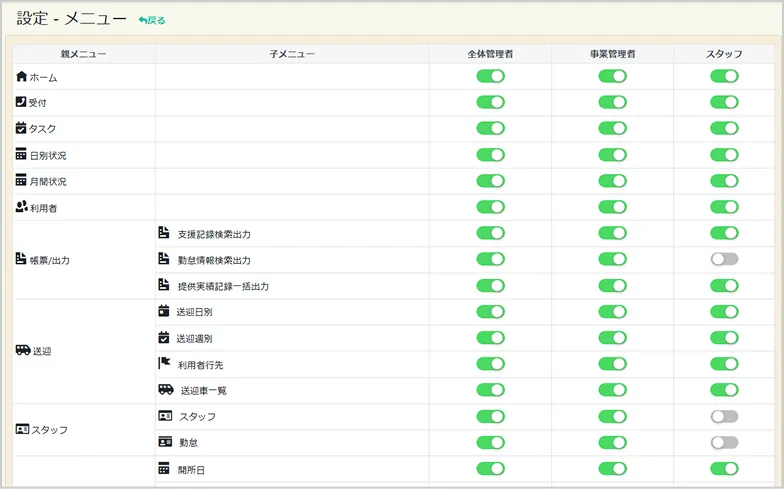Toggle 送迎車一覧 for スタッフ column
784x500 pixels.
tap(724, 390)
